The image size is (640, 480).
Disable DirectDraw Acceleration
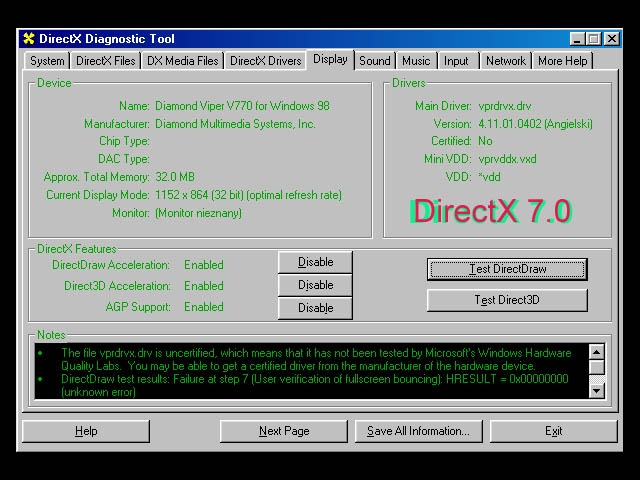point(315,262)
